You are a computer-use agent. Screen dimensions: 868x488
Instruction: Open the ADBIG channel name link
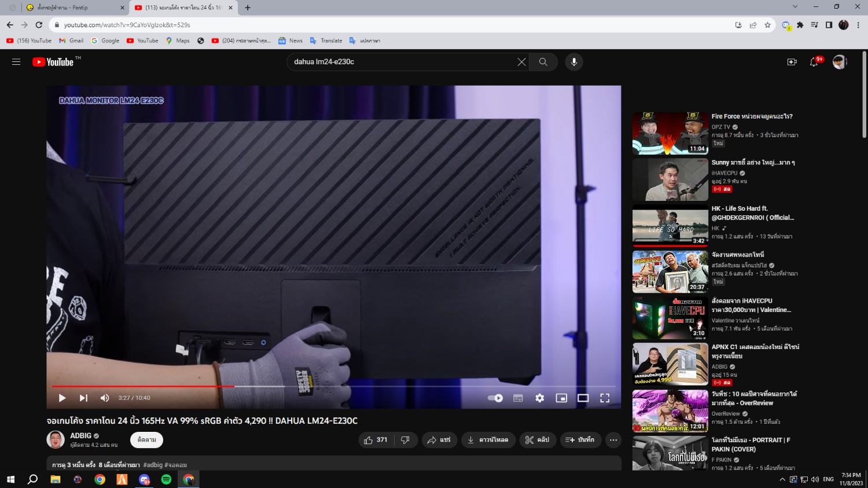coord(81,436)
